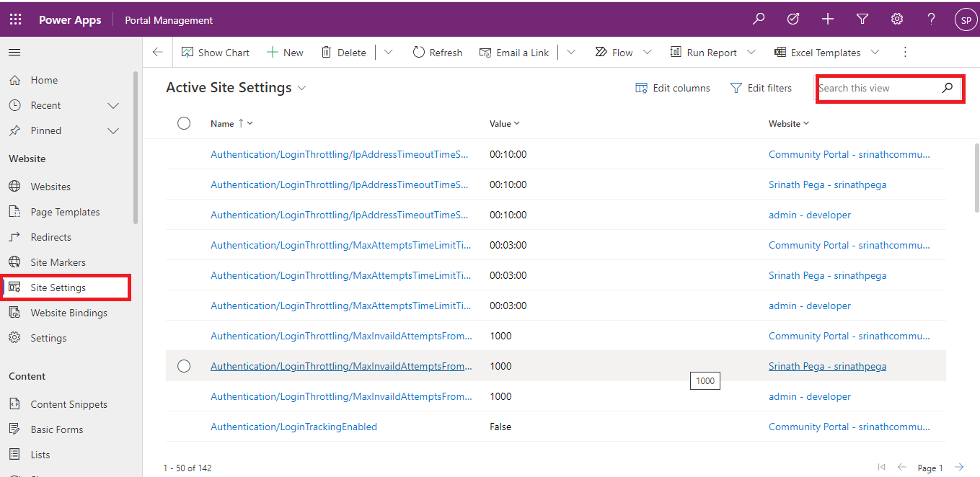The image size is (980, 477).
Task: Click the Edit columns button
Action: [x=672, y=88]
